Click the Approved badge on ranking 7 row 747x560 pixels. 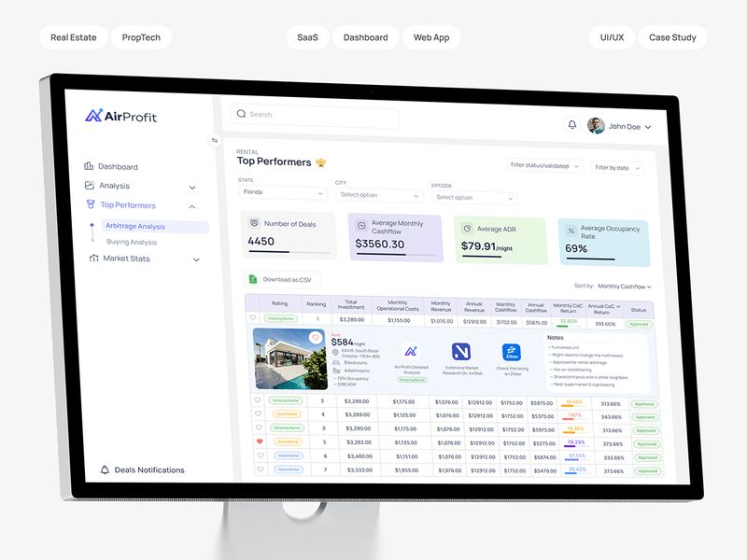coord(647,470)
